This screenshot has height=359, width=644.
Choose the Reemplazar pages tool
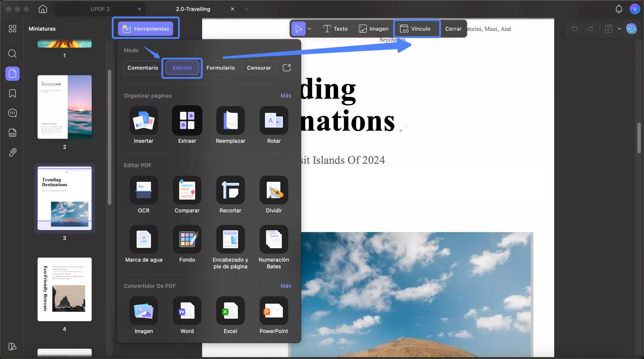[x=230, y=125]
